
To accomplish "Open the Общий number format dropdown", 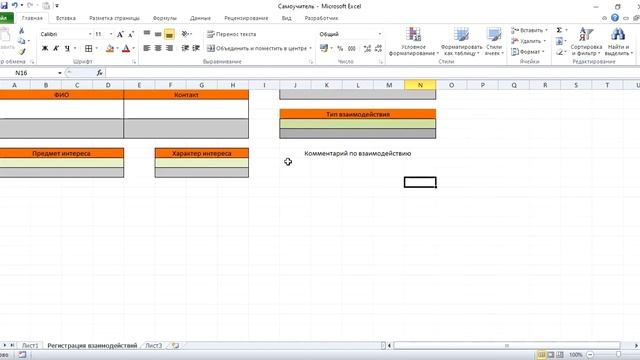I will [380, 34].
